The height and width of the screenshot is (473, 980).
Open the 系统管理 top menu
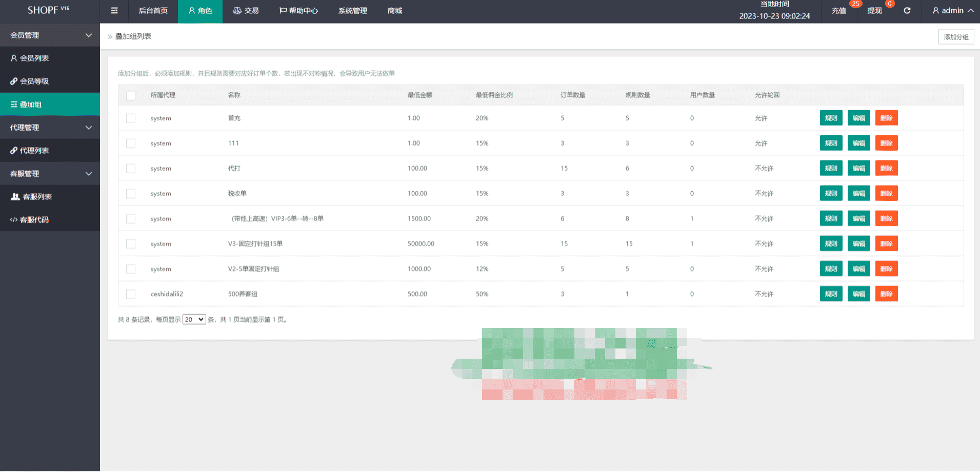click(x=353, y=11)
